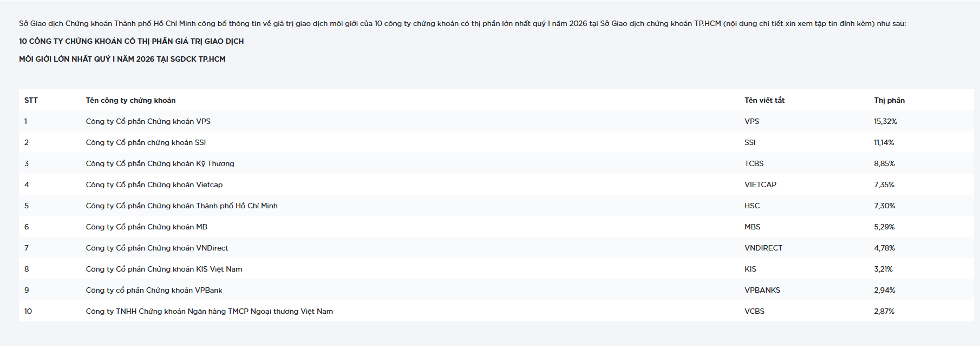Click the 8,85% market share value
980x349 pixels.
[884, 163]
